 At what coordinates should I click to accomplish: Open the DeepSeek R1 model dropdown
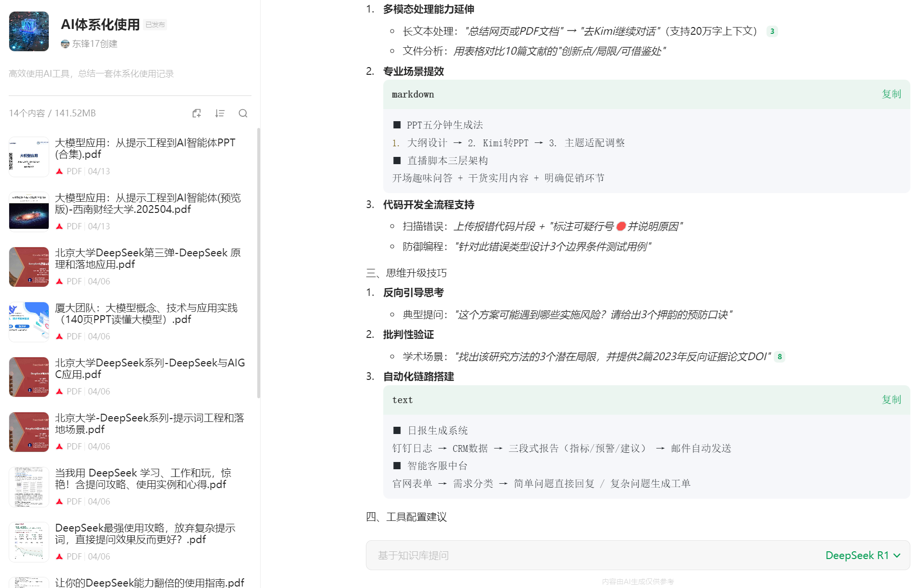tap(863, 555)
